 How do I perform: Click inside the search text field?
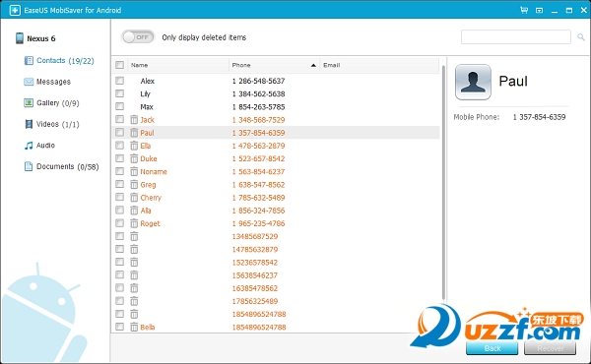pos(515,36)
